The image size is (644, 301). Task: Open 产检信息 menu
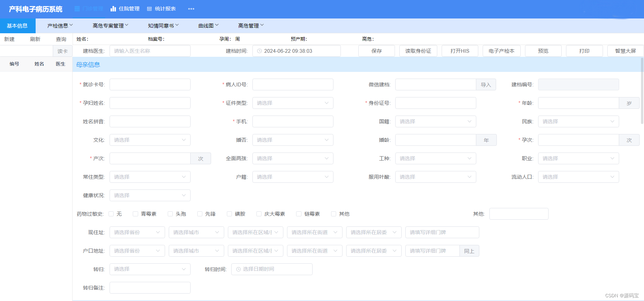tap(60, 26)
